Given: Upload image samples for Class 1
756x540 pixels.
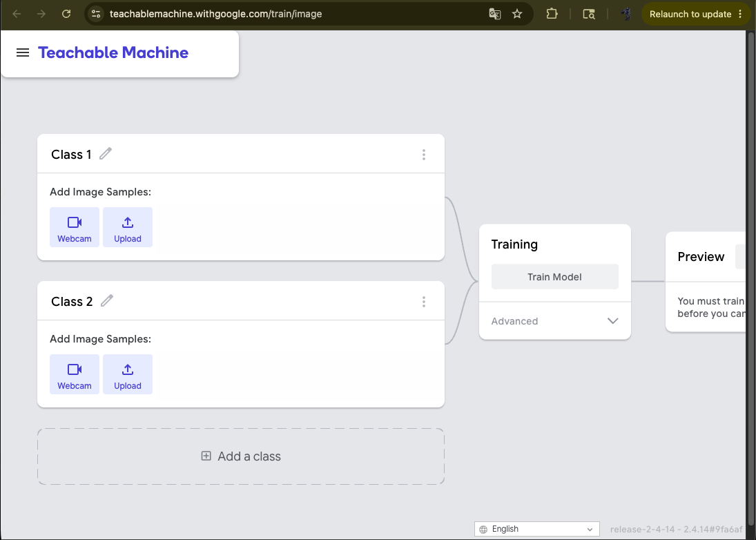Looking at the screenshot, I should click(x=128, y=227).
